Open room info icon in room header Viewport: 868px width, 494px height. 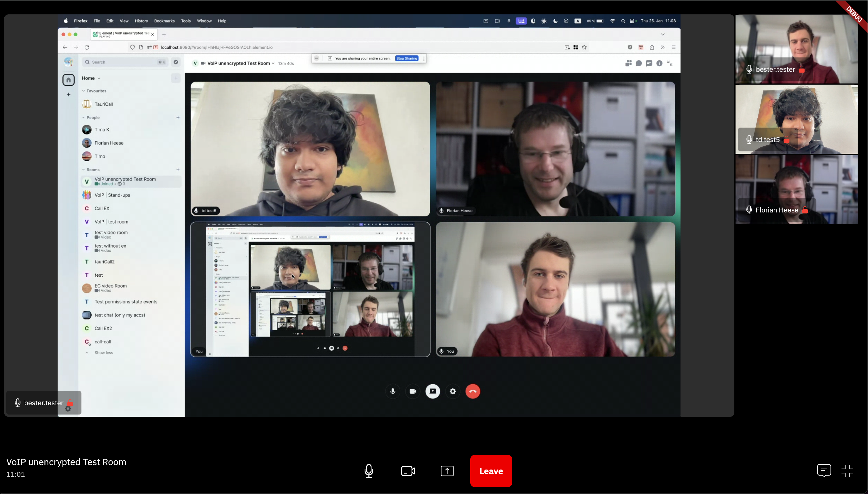pyautogui.click(x=659, y=63)
